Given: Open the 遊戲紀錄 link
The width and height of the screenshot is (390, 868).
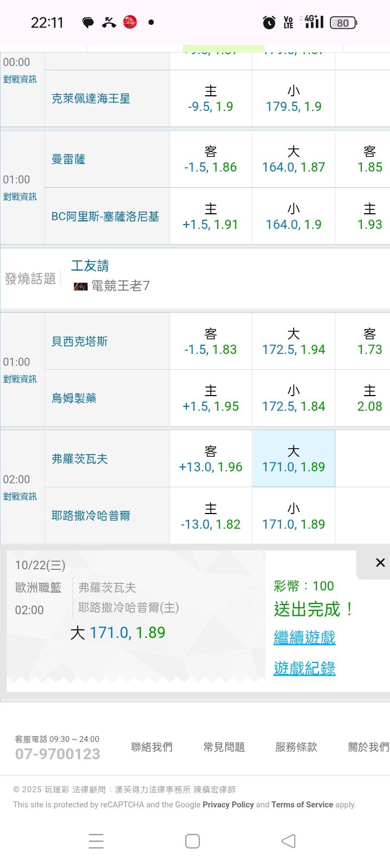Looking at the screenshot, I should 304,668.
